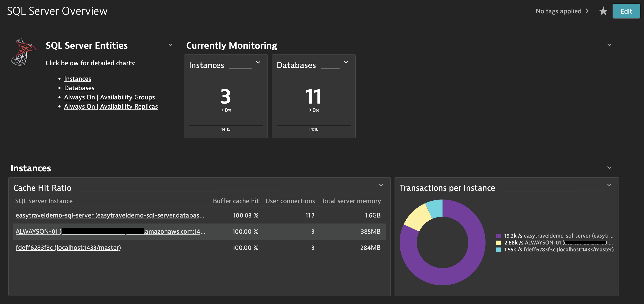644x304 pixels.
Task: Click the SQL Server Overview title
Action: [x=57, y=11]
